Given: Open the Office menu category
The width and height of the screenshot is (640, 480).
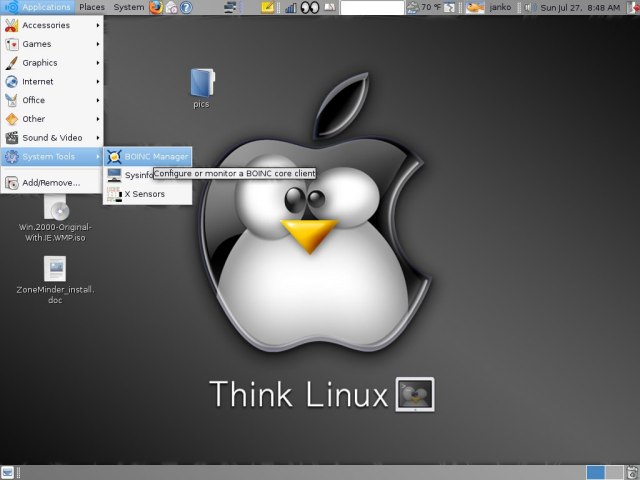Looking at the screenshot, I should pos(52,100).
